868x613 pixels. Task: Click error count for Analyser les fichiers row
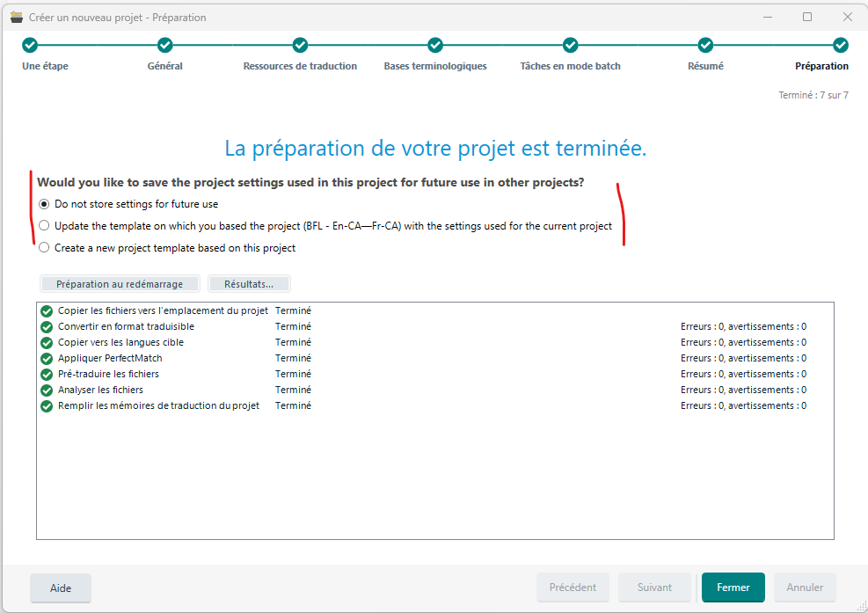point(743,390)
